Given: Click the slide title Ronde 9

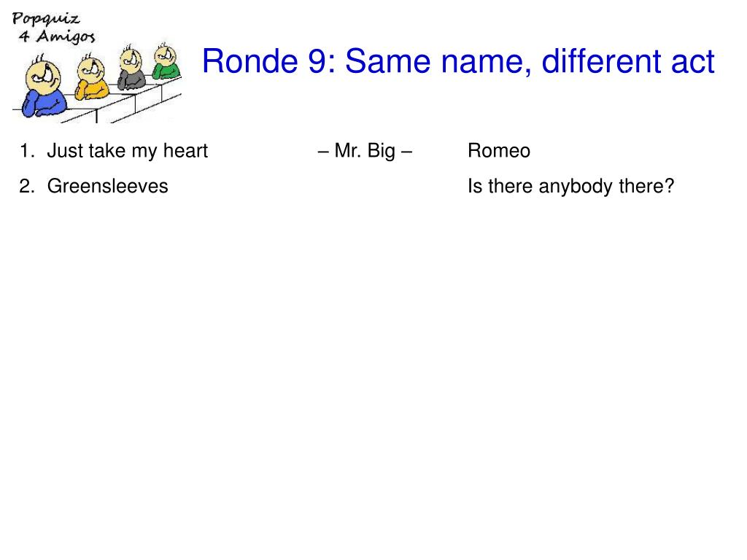Looking at the screenshot, I should pyautogui.click(x=458, y=61).
